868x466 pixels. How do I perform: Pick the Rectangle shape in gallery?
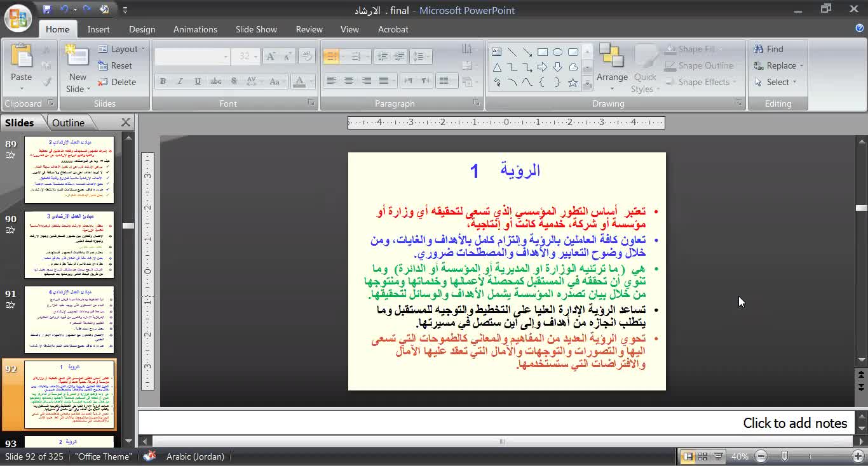542,52
